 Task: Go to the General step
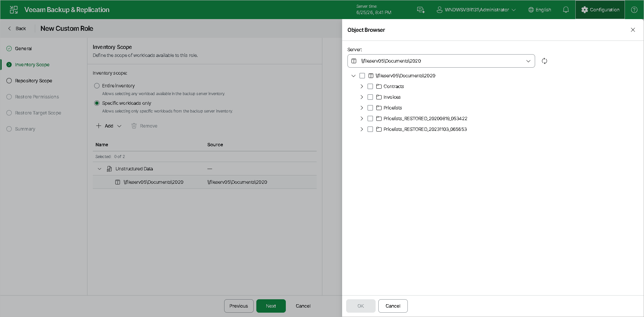coord(23,49)
